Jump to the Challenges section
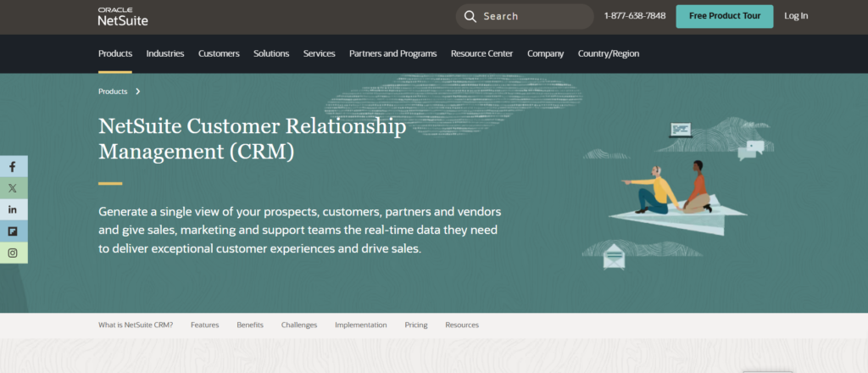 coord(299,325)
